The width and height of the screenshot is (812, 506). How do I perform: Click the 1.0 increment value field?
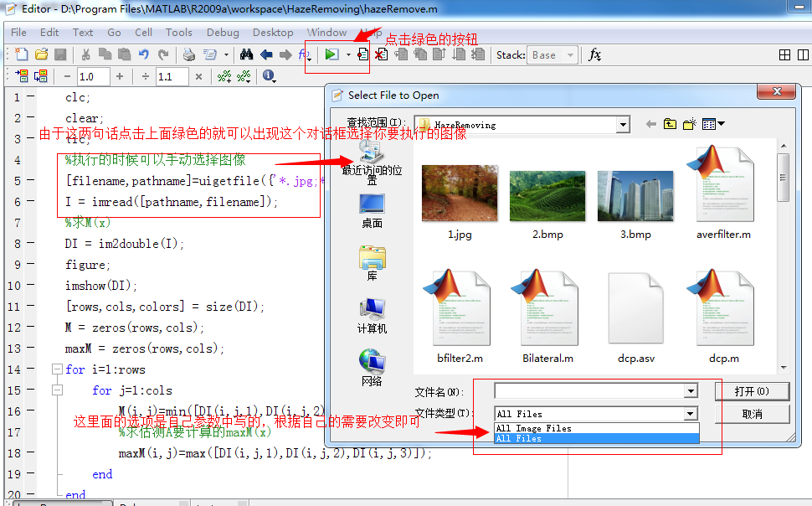coord(93,77)
